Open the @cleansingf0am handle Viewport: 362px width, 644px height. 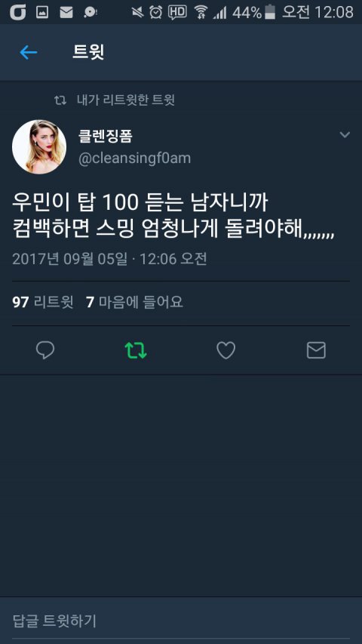coord(135,159)
